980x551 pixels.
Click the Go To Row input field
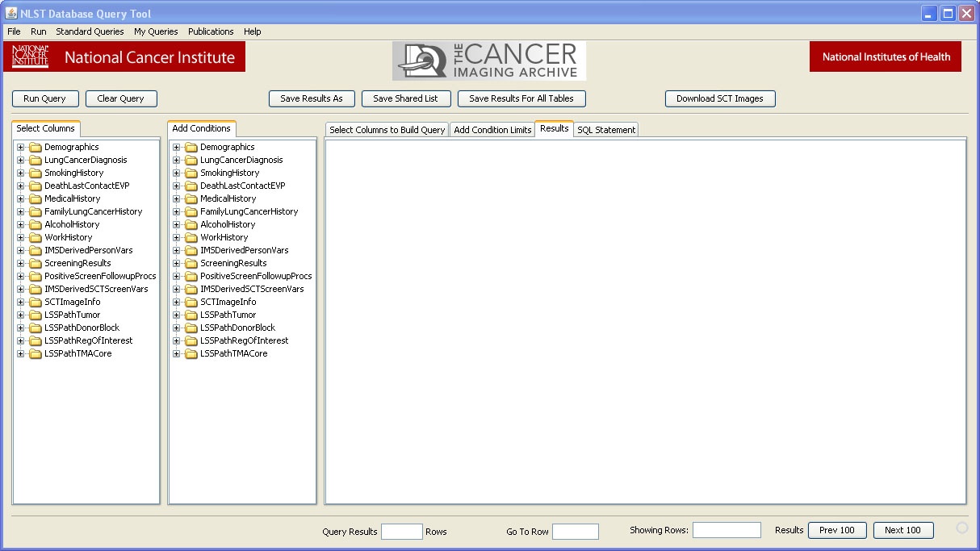[x=576, y=532]
